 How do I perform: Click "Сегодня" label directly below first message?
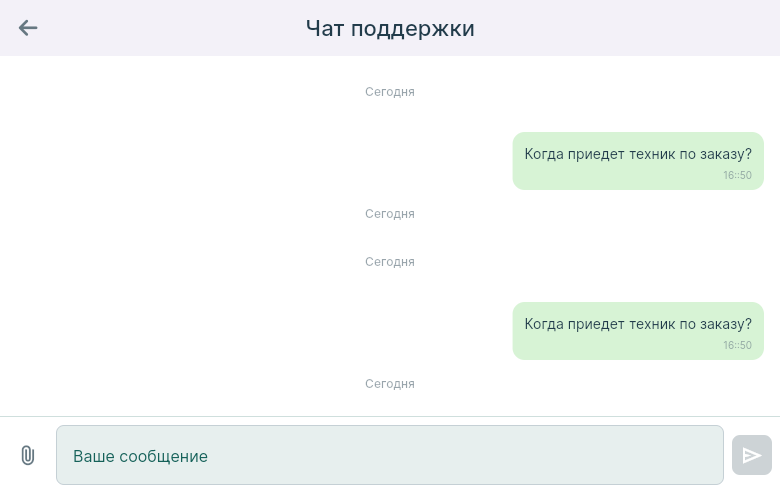(389, 214)
